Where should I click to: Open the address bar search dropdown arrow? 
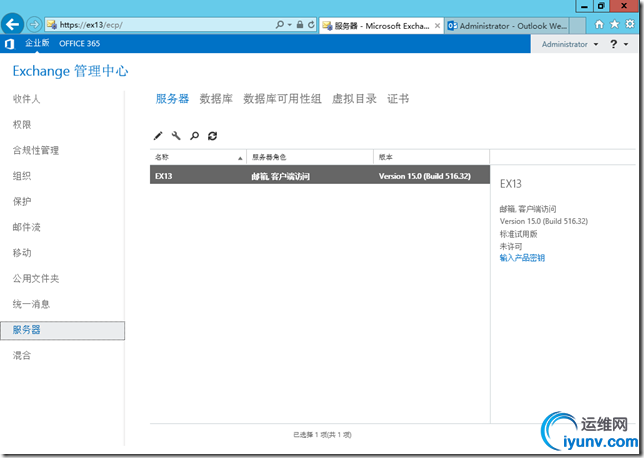pos(290,25)
